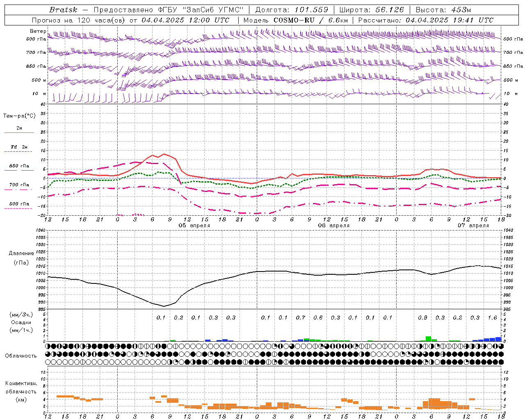Click the date label "07 апреля"
Image resolution: width=525 pixels, height=420 pixels.
[473, 226]
